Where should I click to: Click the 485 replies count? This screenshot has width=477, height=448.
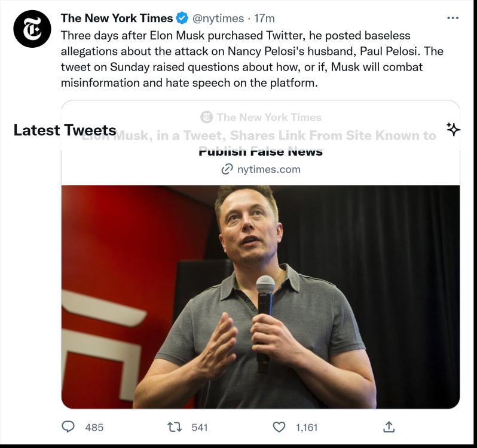tap(94, 427)
